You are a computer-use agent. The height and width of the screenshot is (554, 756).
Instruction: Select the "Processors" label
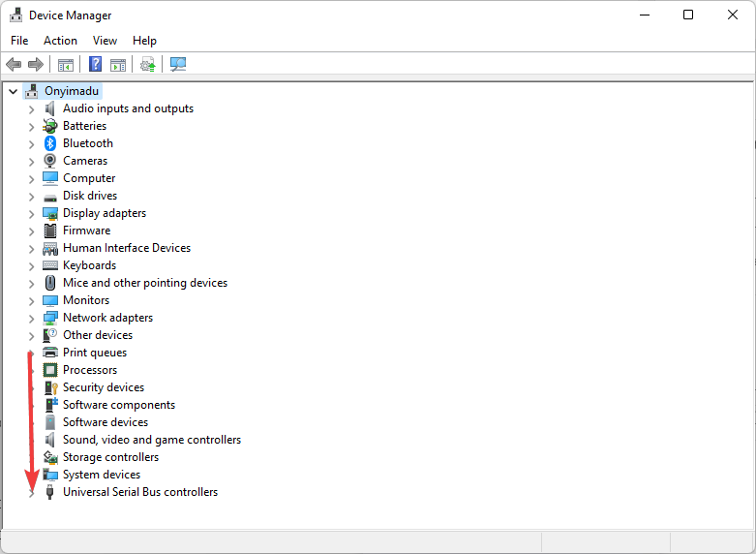(90, 370)
